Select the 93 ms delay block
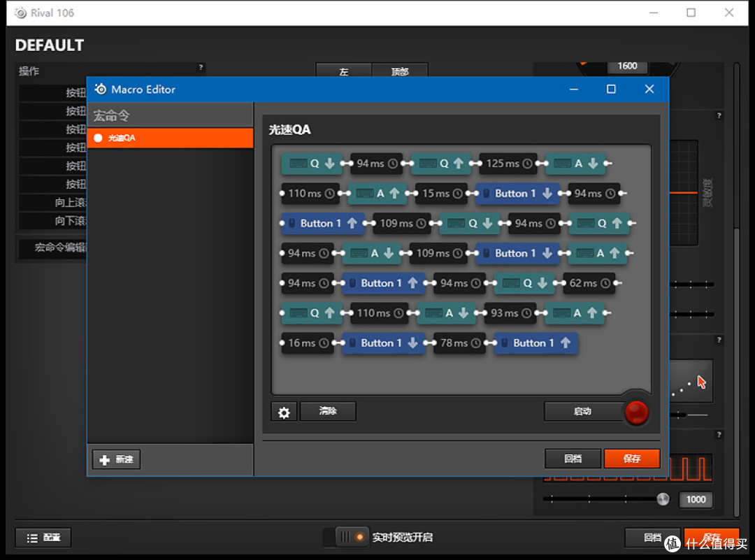 (510, 313)
